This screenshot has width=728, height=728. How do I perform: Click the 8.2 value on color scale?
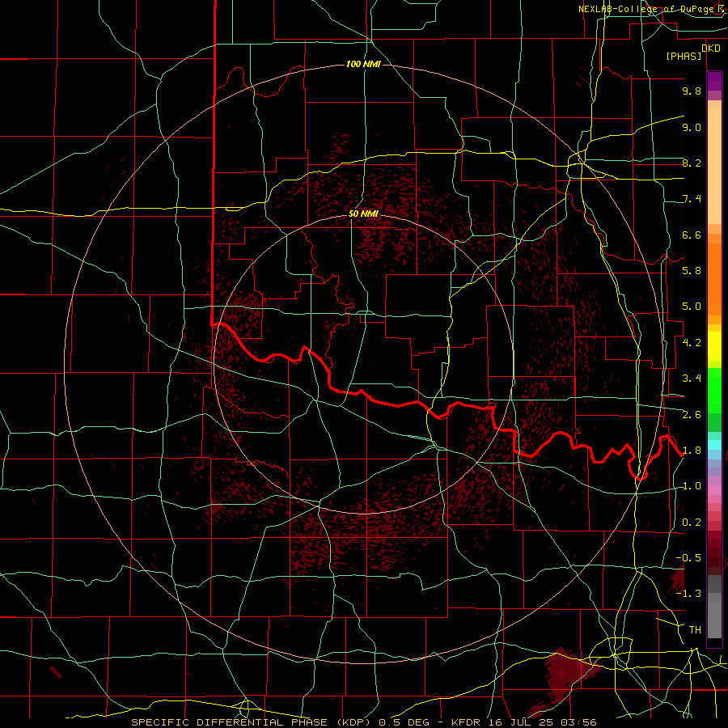[692, 163]
